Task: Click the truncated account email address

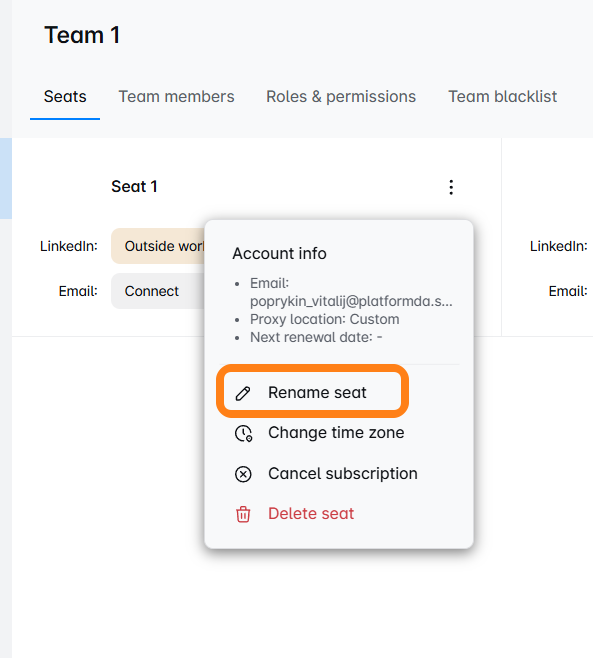Action: pyautogui.click(x=351, y=301)
